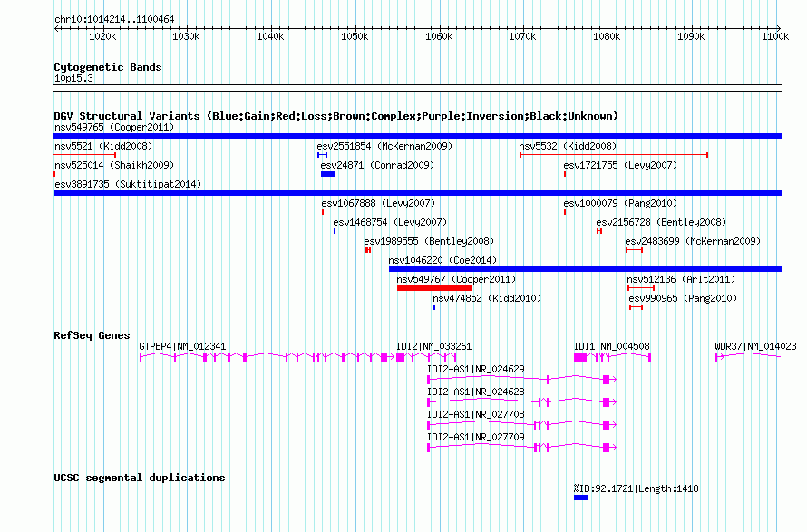Click the 1060k ruler mark
This screenshot has height=532, width=807.
[439, 36]
